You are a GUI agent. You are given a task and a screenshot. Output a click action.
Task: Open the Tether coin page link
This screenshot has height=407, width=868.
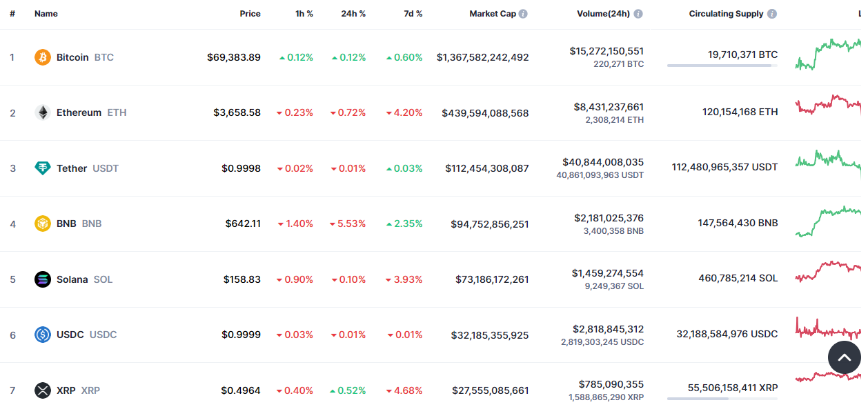(x=88, y=168)
